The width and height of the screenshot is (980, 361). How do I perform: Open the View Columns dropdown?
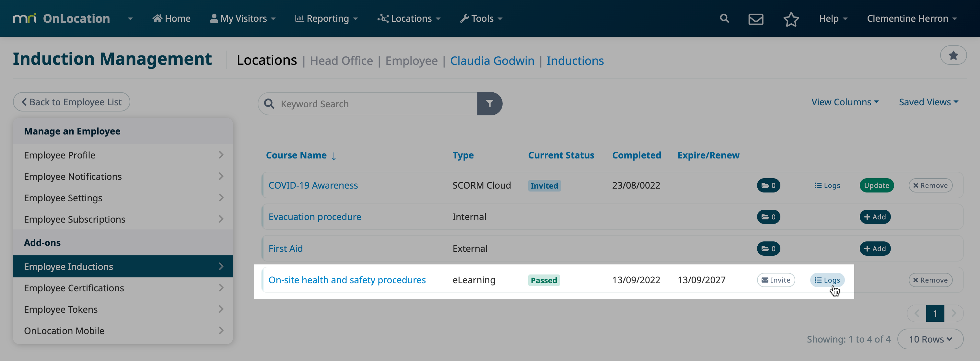pos(845,102)
